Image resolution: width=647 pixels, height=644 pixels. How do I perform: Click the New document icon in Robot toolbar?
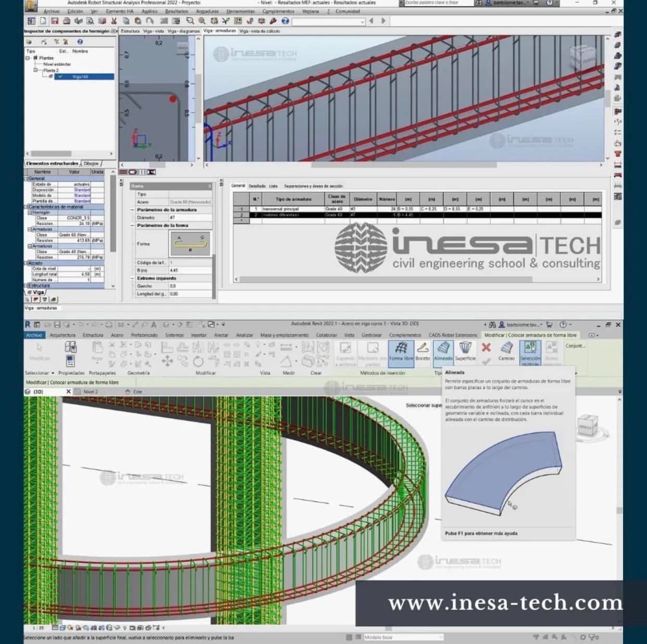[x=43, y=21]
